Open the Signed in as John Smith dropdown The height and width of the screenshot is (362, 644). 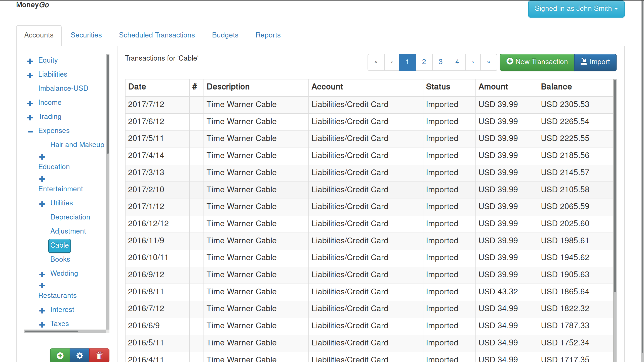click(576, 9)
